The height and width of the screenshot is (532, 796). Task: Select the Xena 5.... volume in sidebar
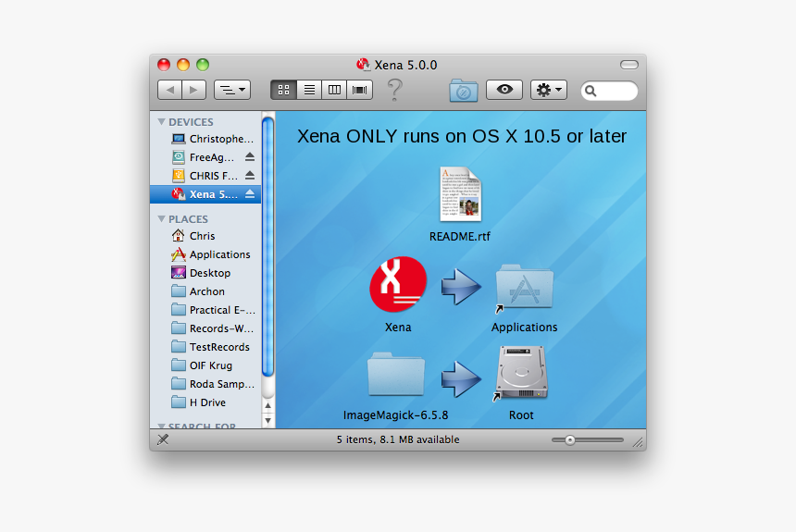coord(205,194)
